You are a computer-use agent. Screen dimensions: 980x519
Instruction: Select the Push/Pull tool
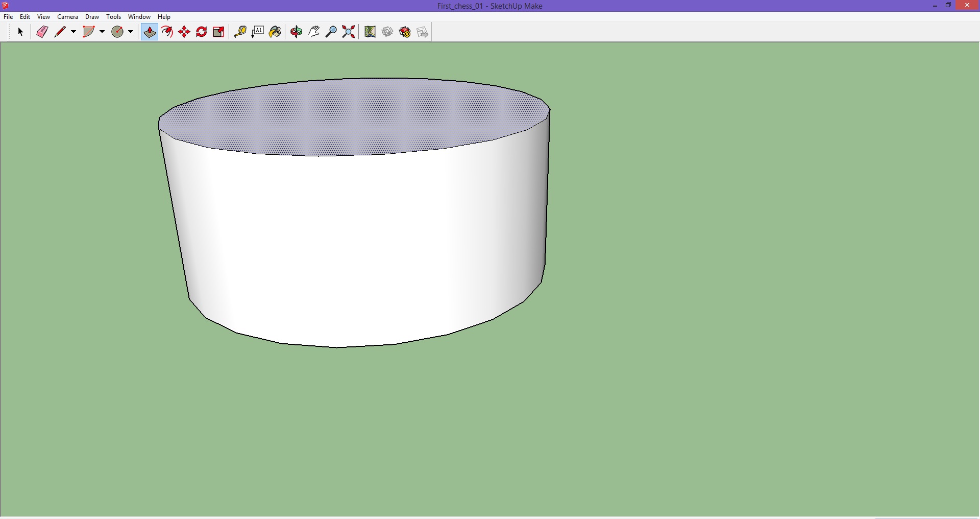click(150, 32)
